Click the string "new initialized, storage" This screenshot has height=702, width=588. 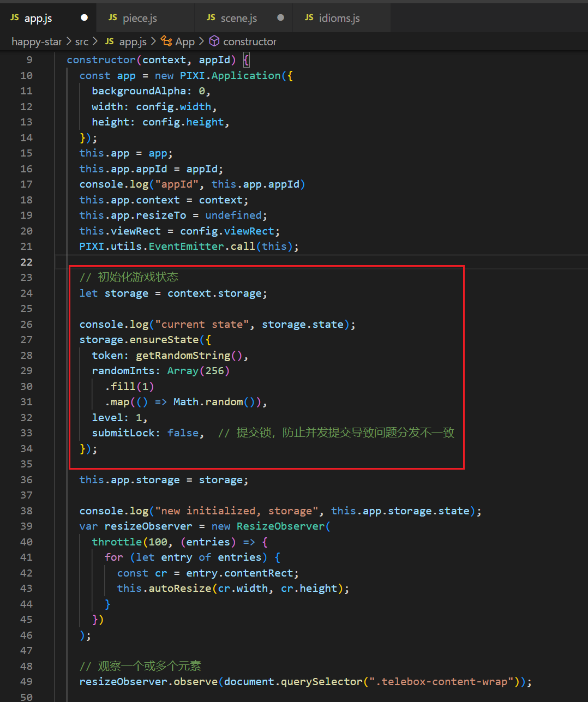click(x=237, y=511)
